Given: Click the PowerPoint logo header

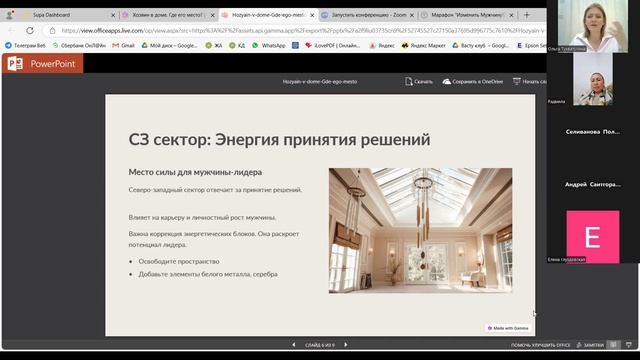Looking at the screenshot, I should coord(42,64).
